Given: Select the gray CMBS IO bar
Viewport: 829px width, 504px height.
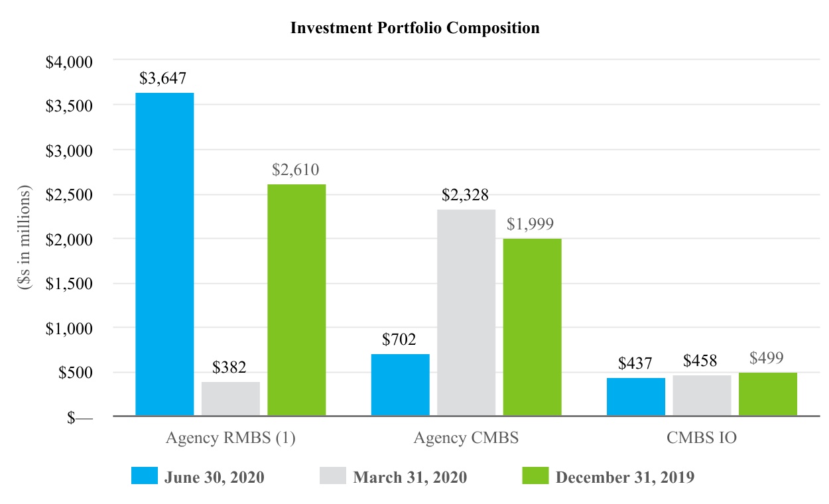Looking at the screenshot, I should [x=702, y=395].
